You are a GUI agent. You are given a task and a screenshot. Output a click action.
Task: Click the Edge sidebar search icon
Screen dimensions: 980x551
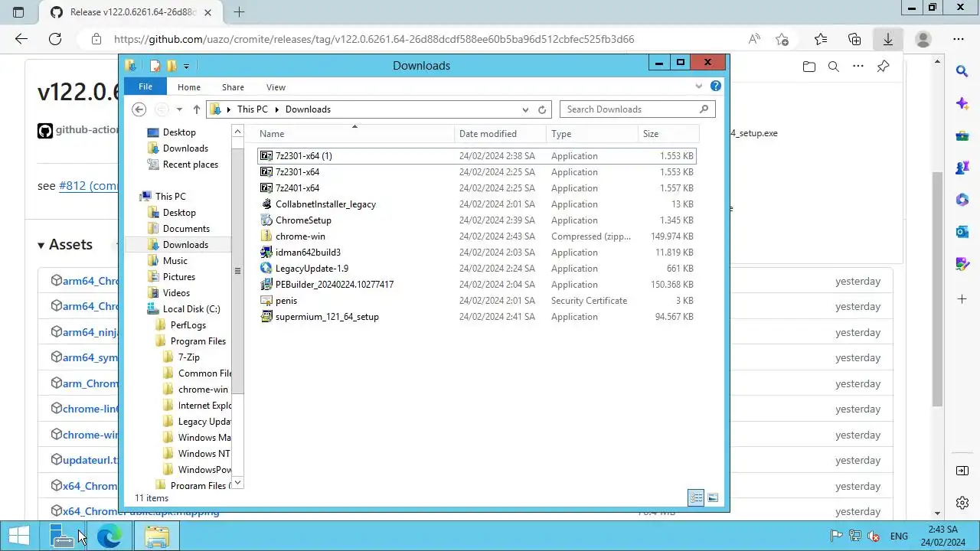click(x=962, y=71)
